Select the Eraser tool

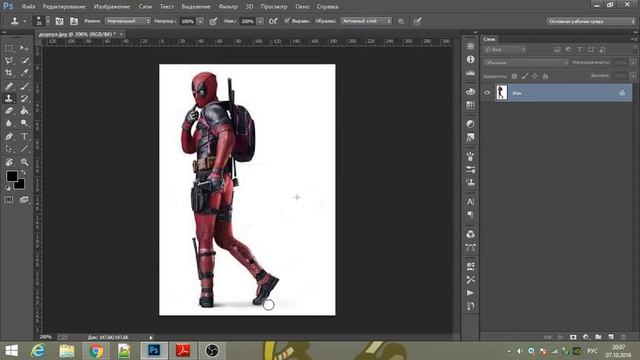click(9, 111)
